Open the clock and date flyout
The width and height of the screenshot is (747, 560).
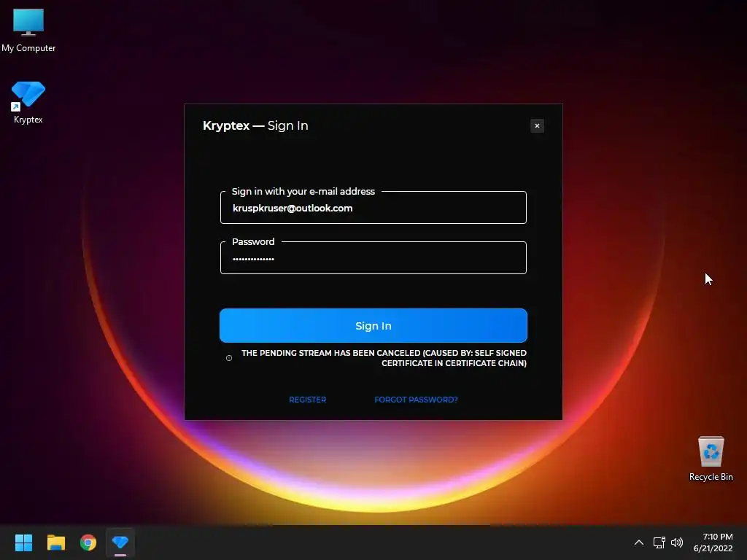[x=713, y=542]
